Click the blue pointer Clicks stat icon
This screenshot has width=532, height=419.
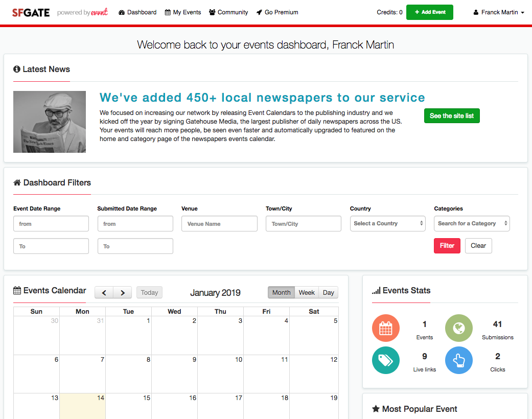[x=459, y=360]
